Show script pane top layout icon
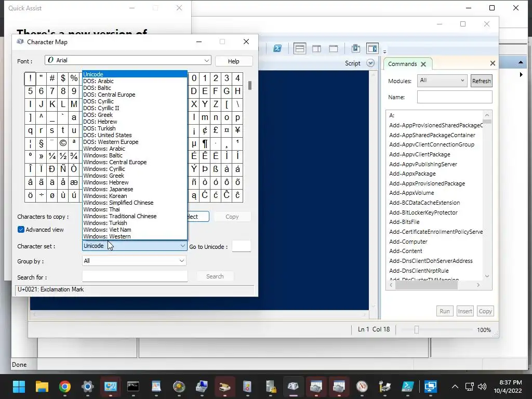This screenshot has height=399, width=532. coord(300,48)
